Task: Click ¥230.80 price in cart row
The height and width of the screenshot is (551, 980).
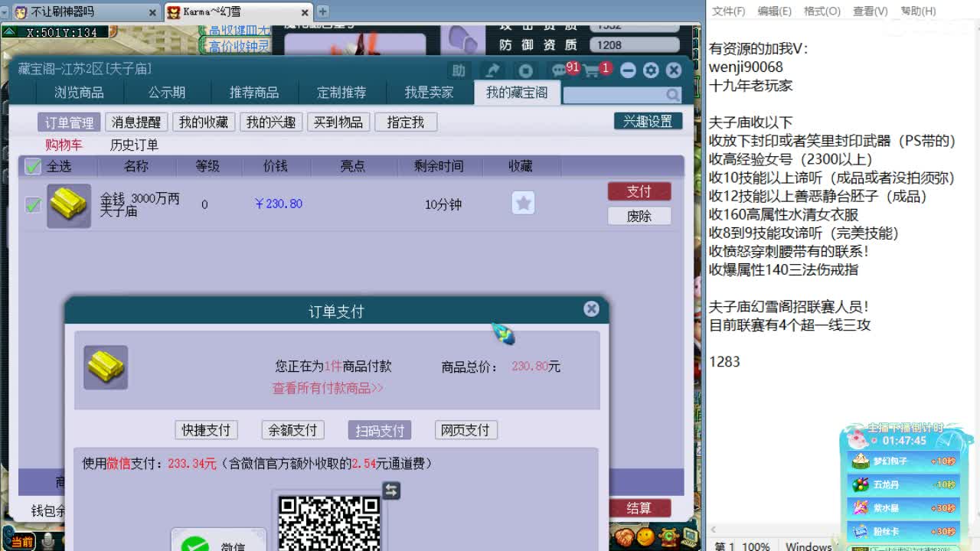Action: pyautogui.click(x=279, y=204)
